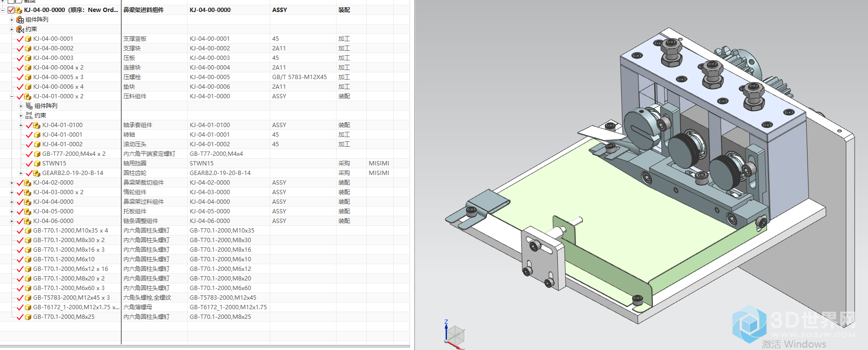Click the top-level 约束 constraints icon

tap(20, 29)
